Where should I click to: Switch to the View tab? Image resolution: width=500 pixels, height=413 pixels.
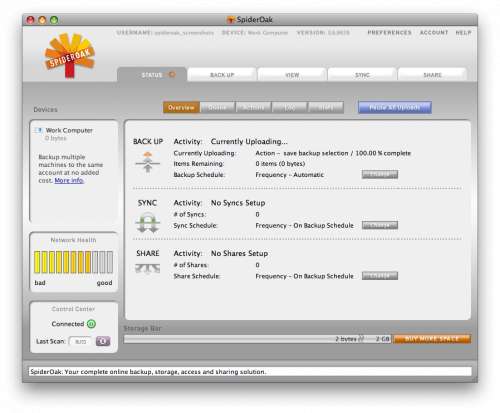point(292,75)
